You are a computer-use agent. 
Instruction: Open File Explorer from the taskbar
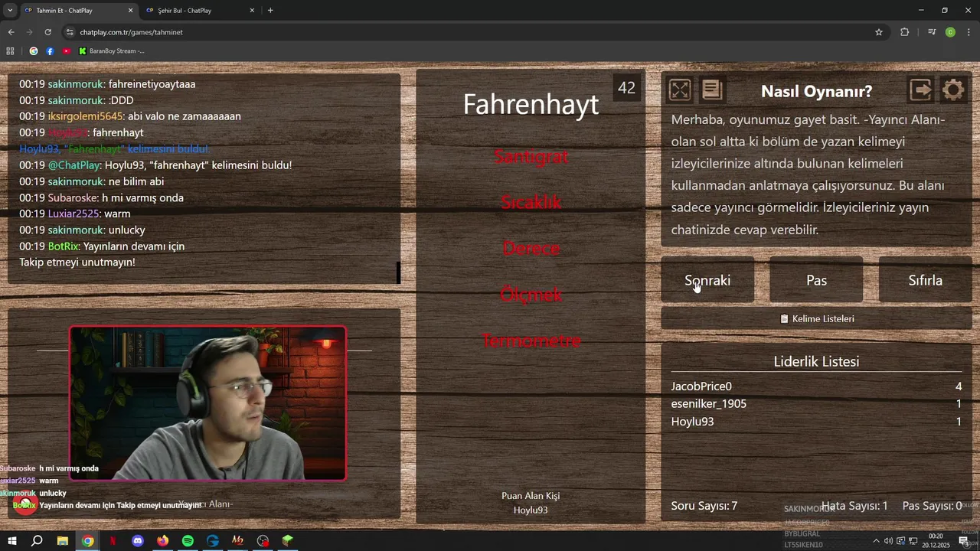(x=63, y=541)
